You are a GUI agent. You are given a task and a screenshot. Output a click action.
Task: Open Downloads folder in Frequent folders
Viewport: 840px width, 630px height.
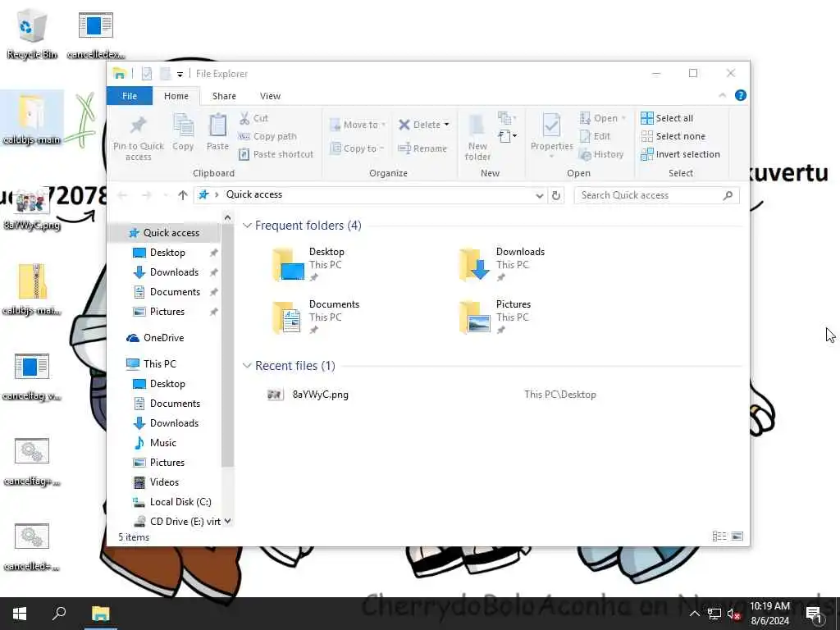coord(503,264)
